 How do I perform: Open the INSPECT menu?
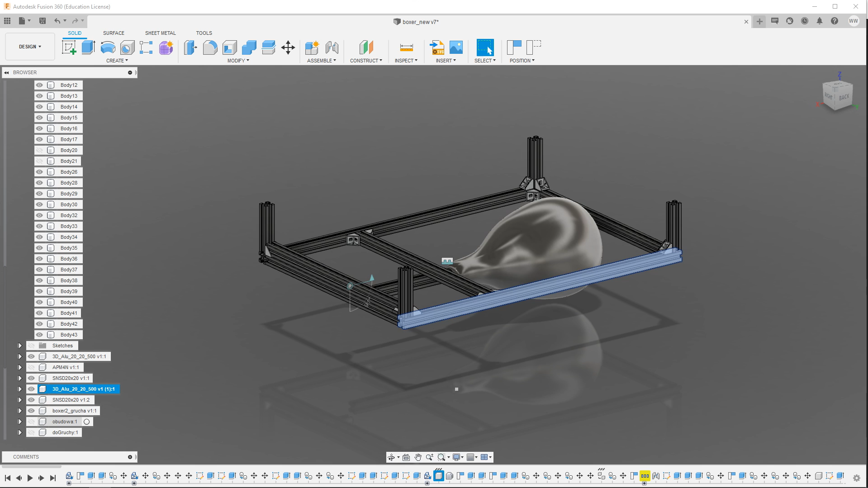tap(406, 61)
